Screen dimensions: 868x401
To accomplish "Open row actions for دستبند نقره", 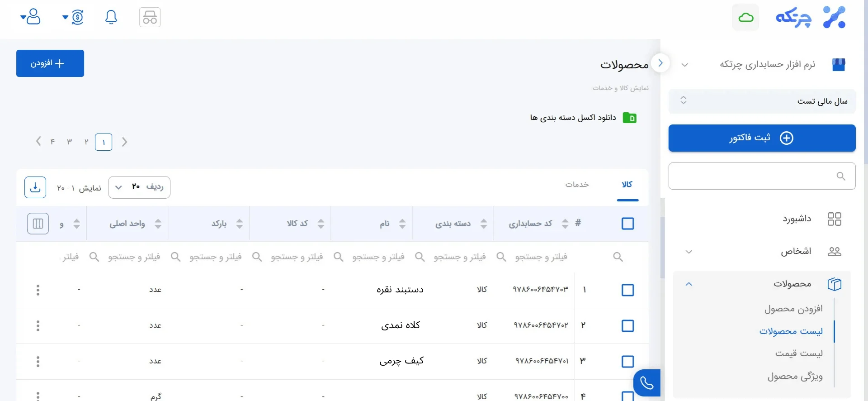I will (x=38, y=290).
